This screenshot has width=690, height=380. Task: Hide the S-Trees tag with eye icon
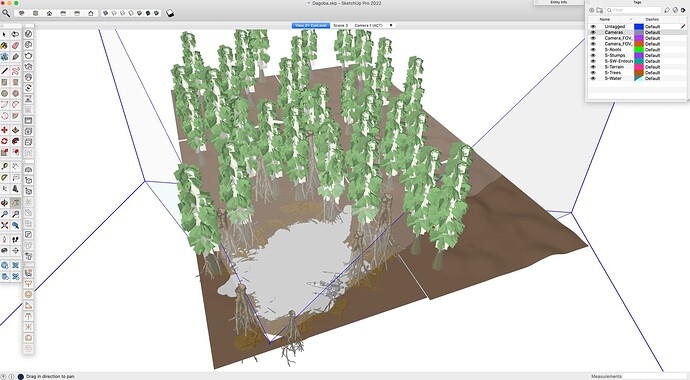(593, 73)
